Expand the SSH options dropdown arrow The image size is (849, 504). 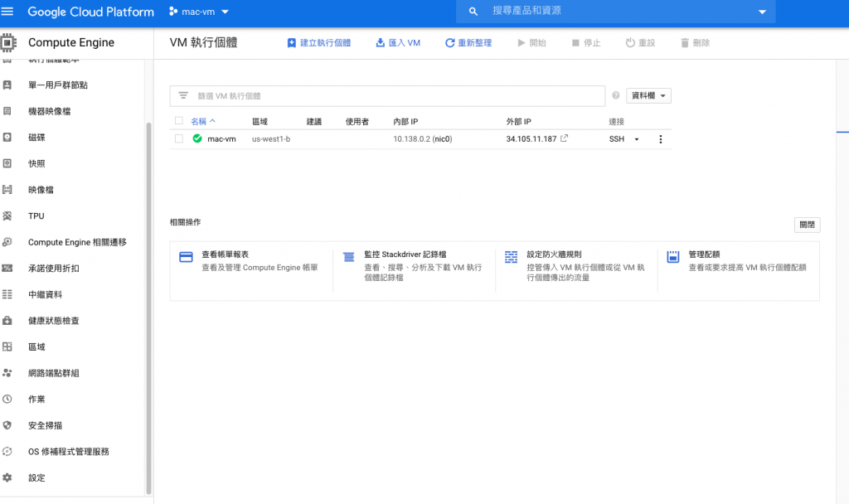coord(637,139)
